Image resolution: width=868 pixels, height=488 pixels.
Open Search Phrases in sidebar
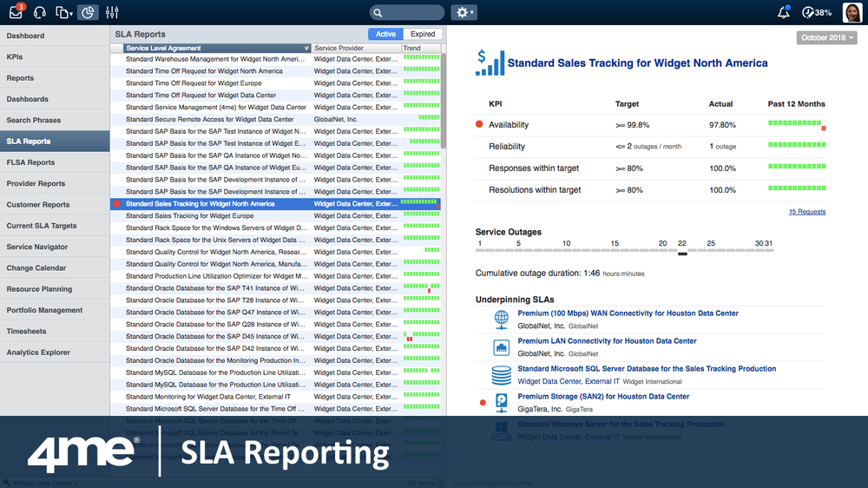point(55,120)
